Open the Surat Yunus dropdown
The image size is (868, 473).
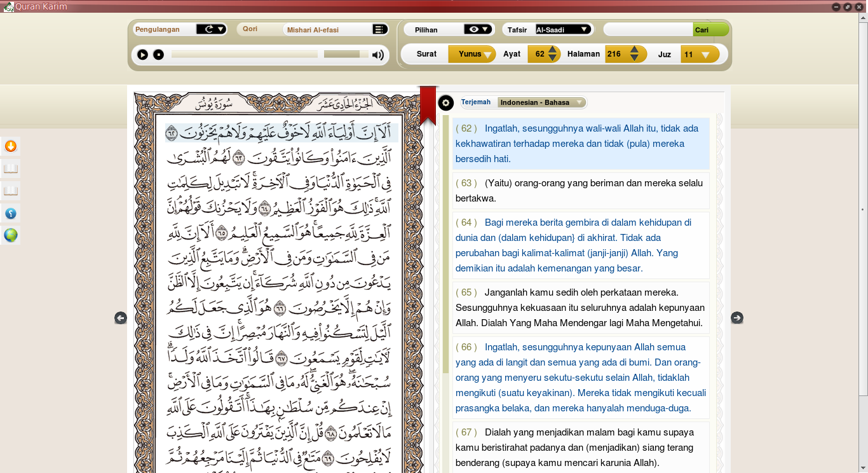472,54
